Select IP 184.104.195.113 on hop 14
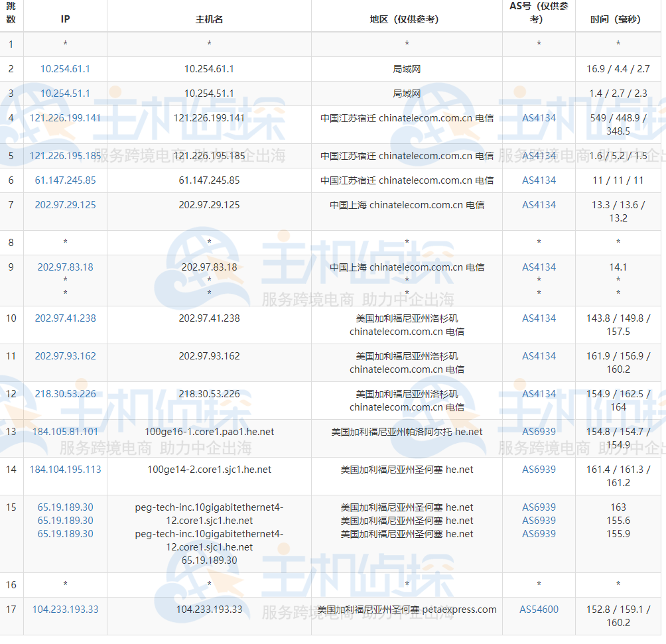The image size is (666, 644). coord(64,470)
